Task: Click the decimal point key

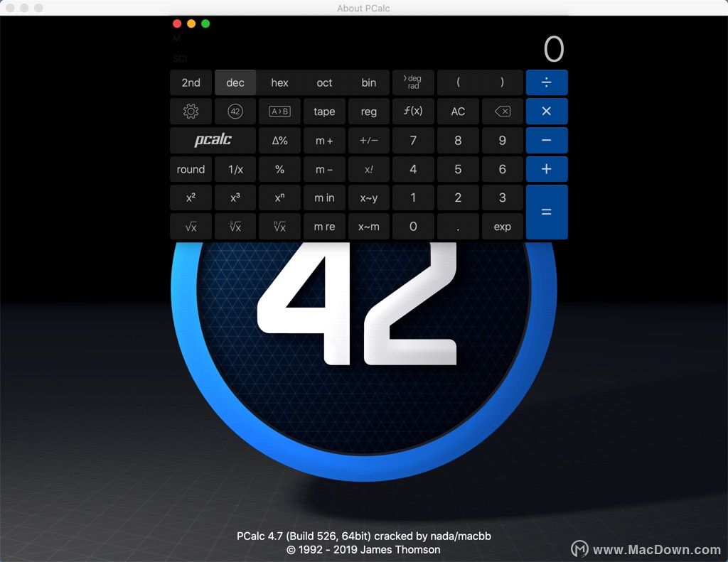Action: pyautogui.click(x=458, y=227)
